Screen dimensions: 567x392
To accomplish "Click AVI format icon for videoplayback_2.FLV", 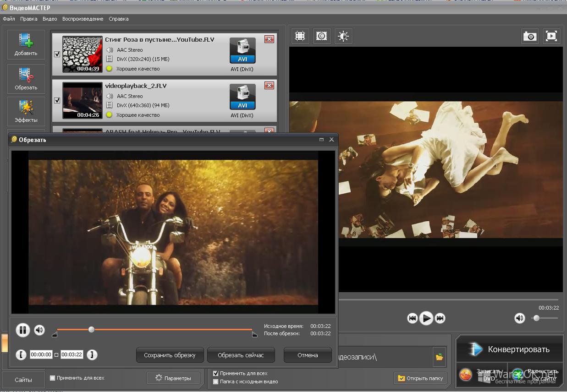I will click(242, 97).
